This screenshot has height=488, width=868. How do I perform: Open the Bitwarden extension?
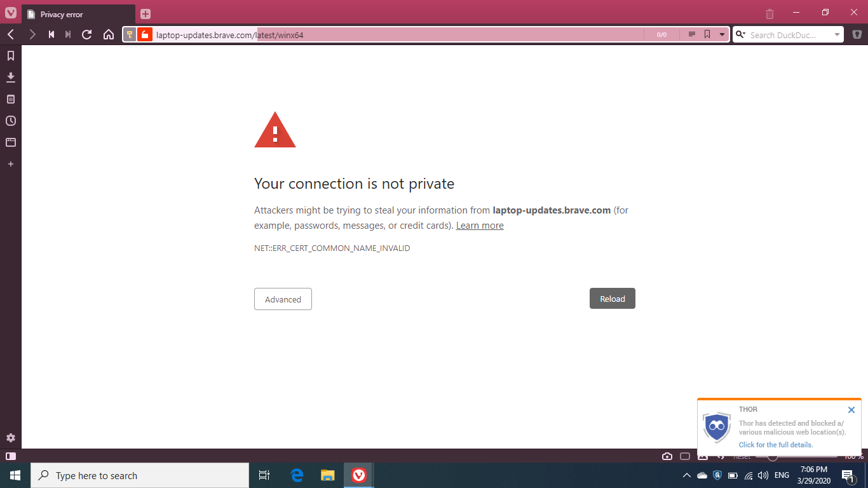[857, 34]
